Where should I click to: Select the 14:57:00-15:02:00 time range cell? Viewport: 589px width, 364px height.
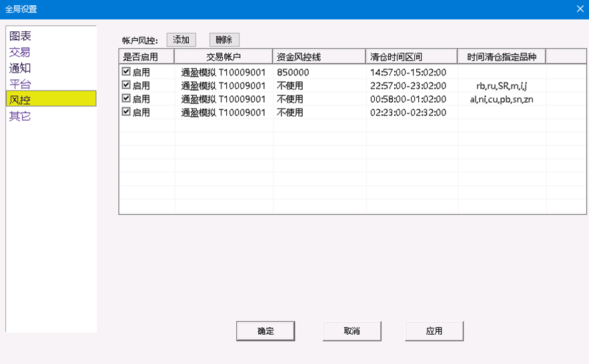tap(408, 73)
